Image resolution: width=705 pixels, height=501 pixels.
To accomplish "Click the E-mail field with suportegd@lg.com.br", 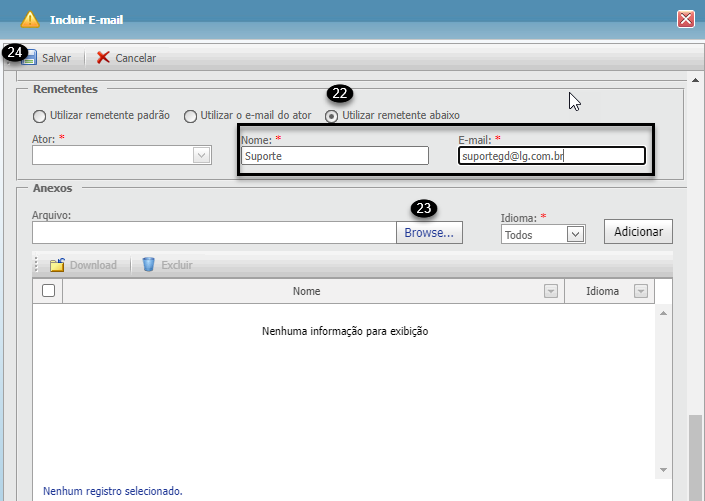I will point(552,156).
